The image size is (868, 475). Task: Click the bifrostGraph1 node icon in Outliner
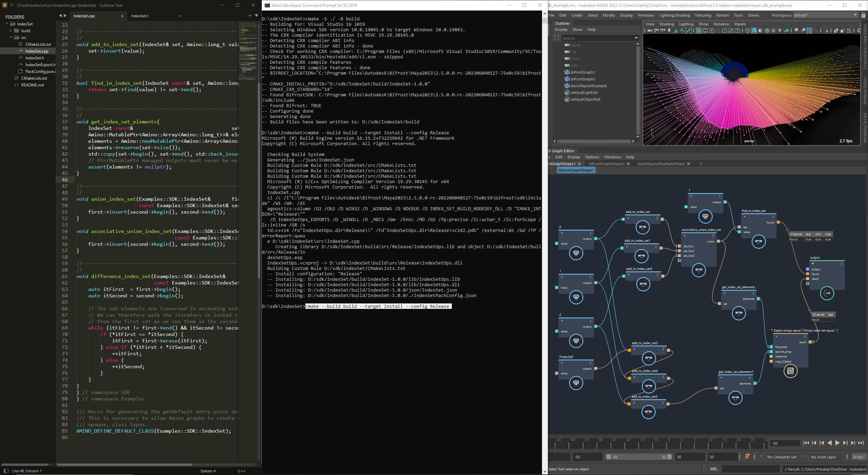pyautogui.click(x=567, y=72)
